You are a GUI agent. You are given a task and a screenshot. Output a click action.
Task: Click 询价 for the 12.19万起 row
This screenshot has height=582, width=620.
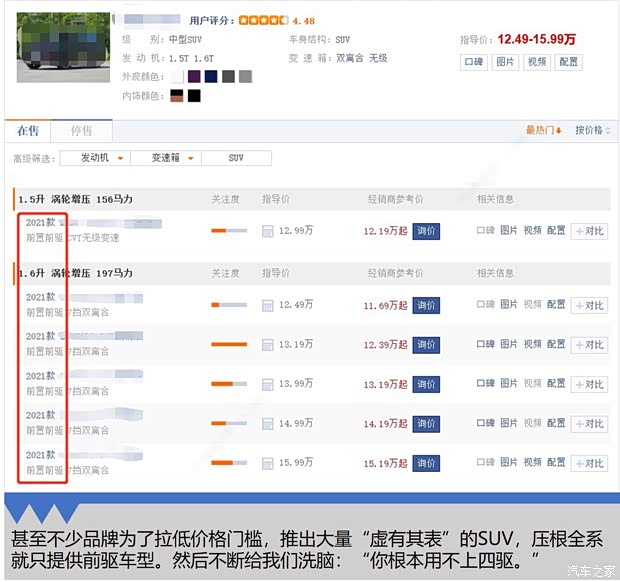426,231
